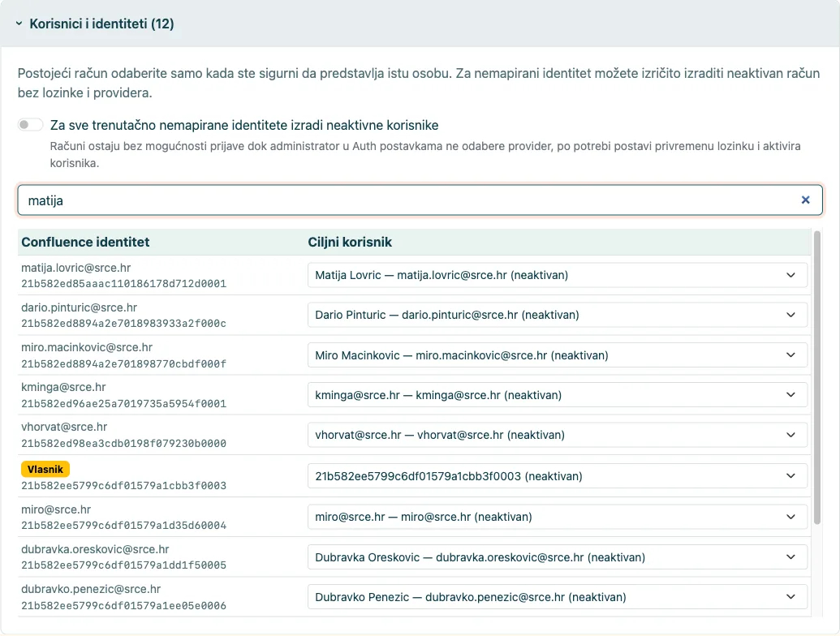Select matija.lovric@srce.hr identity text
The width and height of the screenshot is (840, 636).
coord(76,268)
